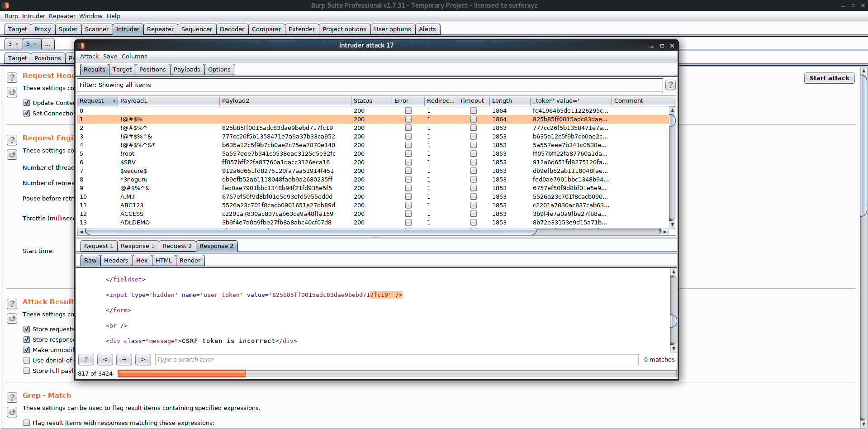Image resolution: width=868 pixels, height=429 pixels.
Task: Switch to Headers view tab
Action: point(116,260)
